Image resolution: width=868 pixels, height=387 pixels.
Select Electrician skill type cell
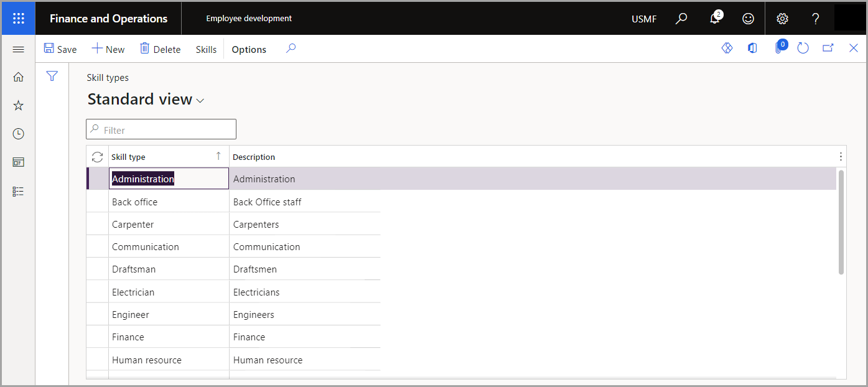point(169,292)
